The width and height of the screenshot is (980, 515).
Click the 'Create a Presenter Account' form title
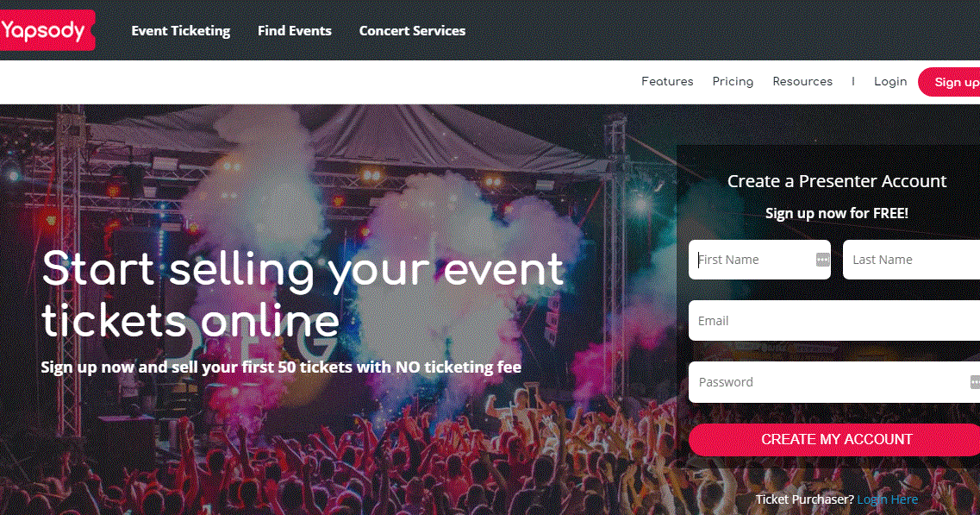click(x=837, y=181)
